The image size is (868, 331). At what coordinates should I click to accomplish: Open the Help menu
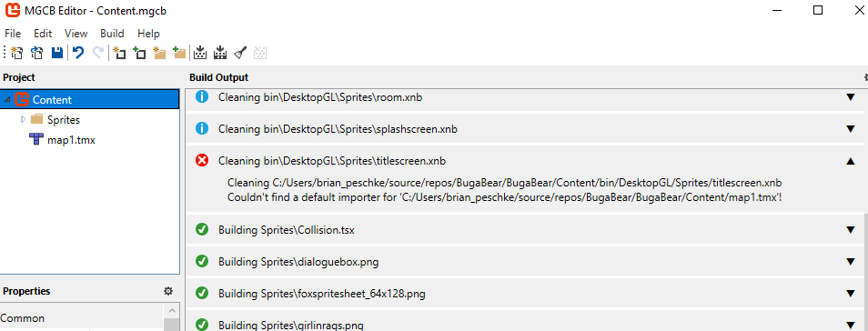pyautogui.click(x=148, y=34)
